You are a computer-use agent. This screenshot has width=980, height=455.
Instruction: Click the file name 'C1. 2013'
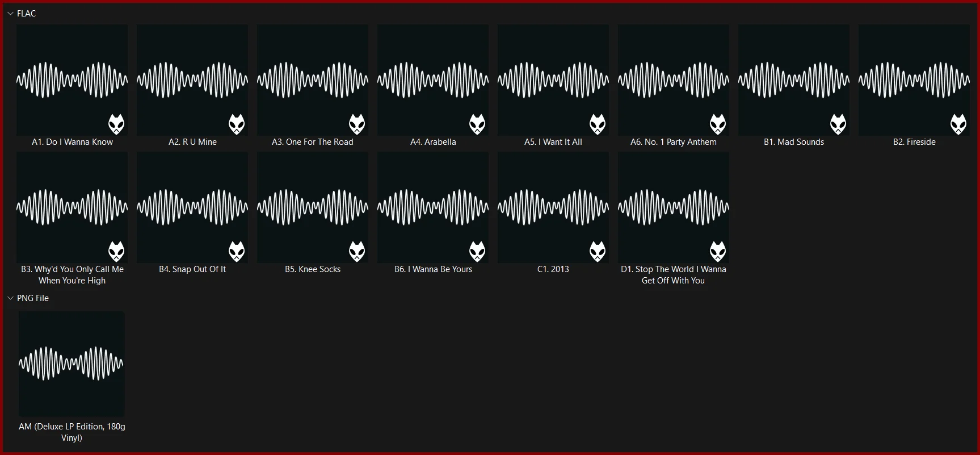[x=553, y=269]
